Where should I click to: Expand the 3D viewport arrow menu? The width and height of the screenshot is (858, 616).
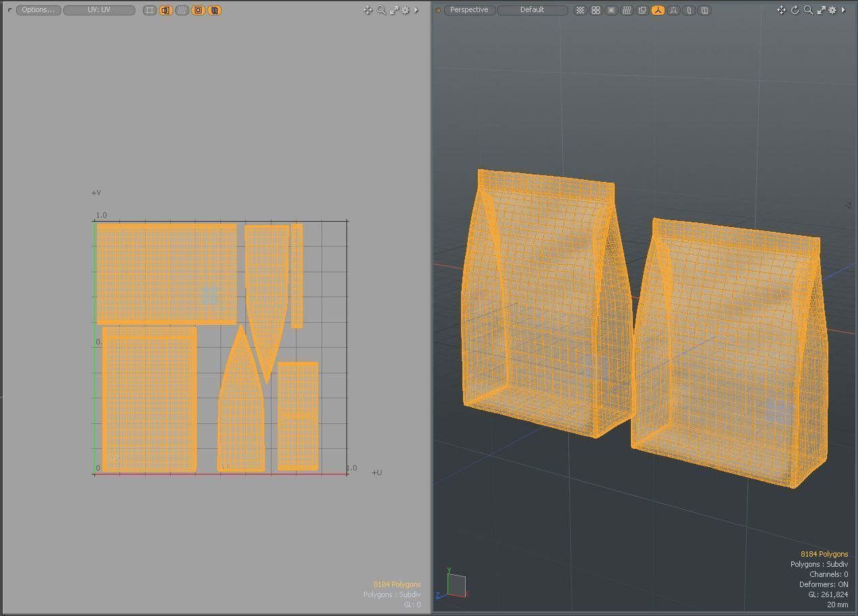click(843, 10)
